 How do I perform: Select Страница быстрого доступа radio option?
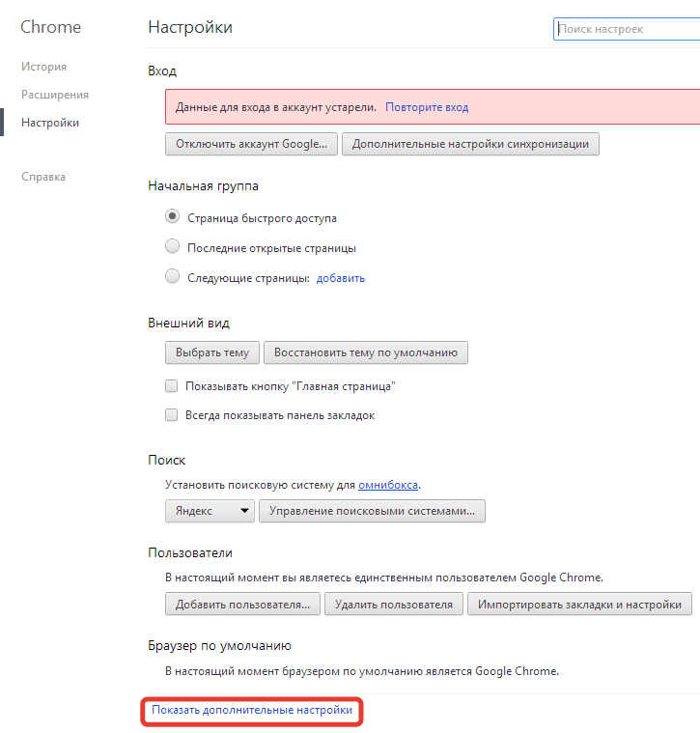[x=173, y=216]
